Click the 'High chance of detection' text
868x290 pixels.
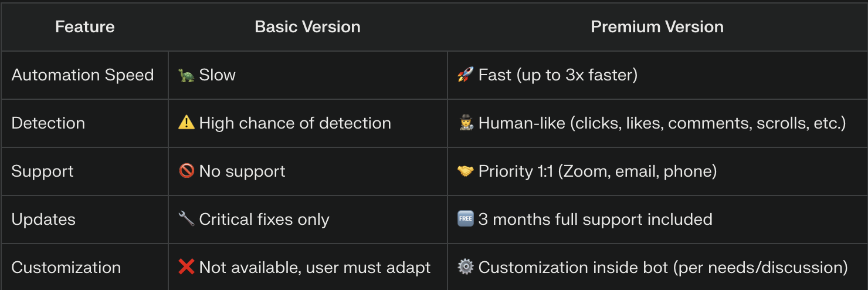coord(295,123)
